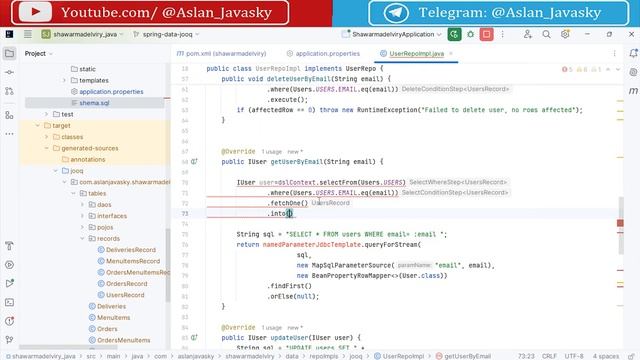Open shawarmadelviry_java project dropdown
Viewport: 640px width, 360px height.
pos(82,34)
